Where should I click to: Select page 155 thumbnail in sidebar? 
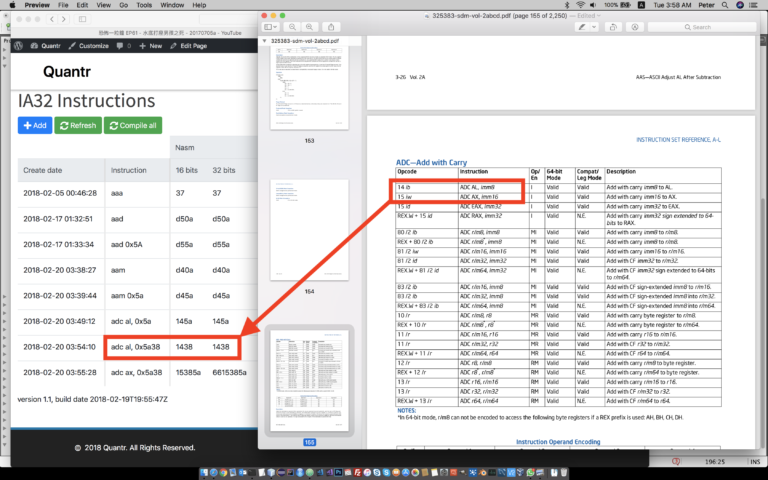click(310, 381)
